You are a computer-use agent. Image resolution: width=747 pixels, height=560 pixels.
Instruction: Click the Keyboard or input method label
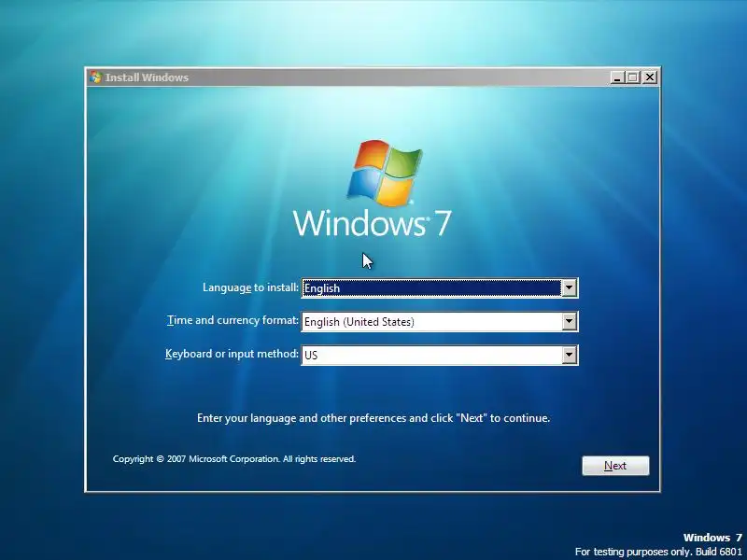coord(232,354)
